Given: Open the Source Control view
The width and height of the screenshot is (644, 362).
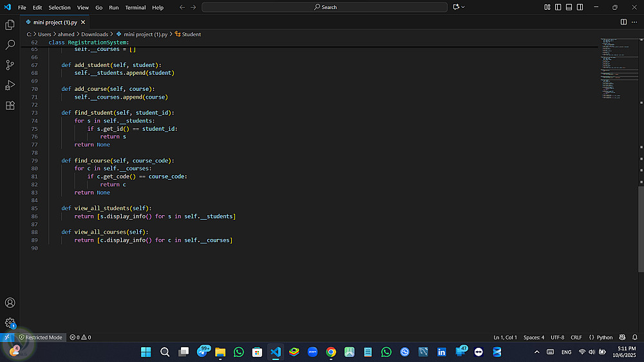Looking at the screenshot, I should tap(10, 65).
